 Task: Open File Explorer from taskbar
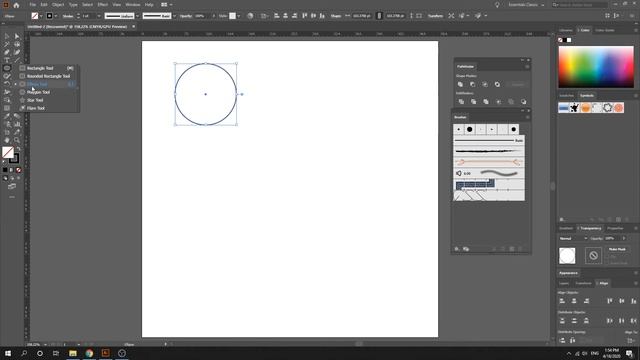click(x=73, y=353)
